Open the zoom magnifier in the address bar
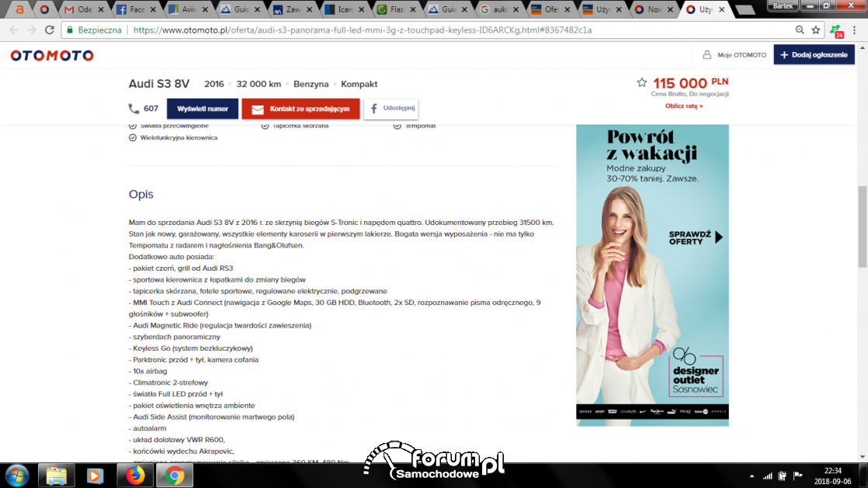 pos(800,30)
